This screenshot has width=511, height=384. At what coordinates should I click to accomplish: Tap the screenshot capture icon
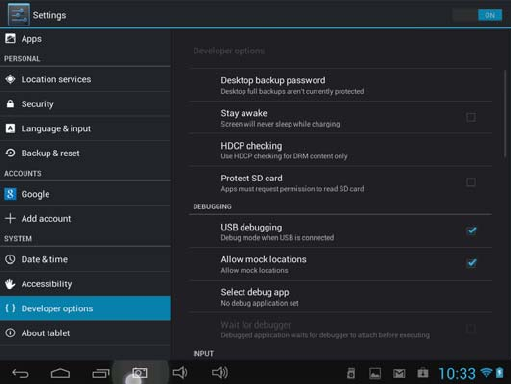(140, 373)
